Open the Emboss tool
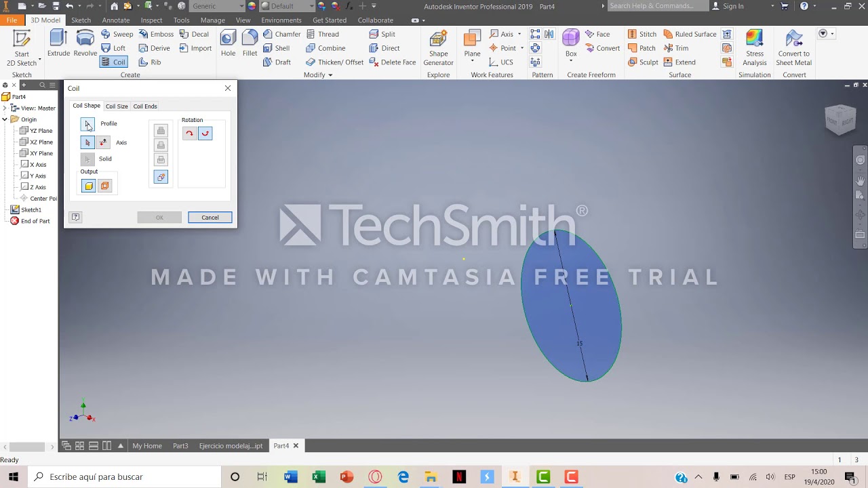The height and width of the screenshot is (488, 868). [156, 34]
